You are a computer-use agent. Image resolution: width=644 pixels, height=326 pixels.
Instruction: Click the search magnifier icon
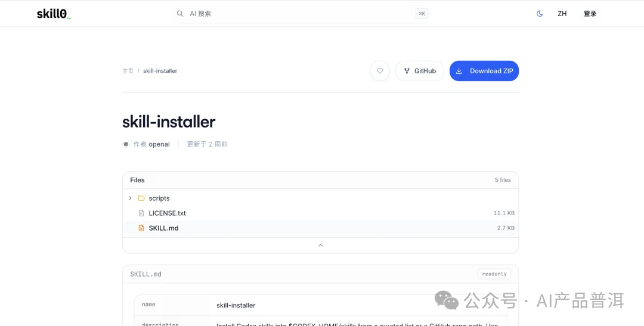[180, 14]
